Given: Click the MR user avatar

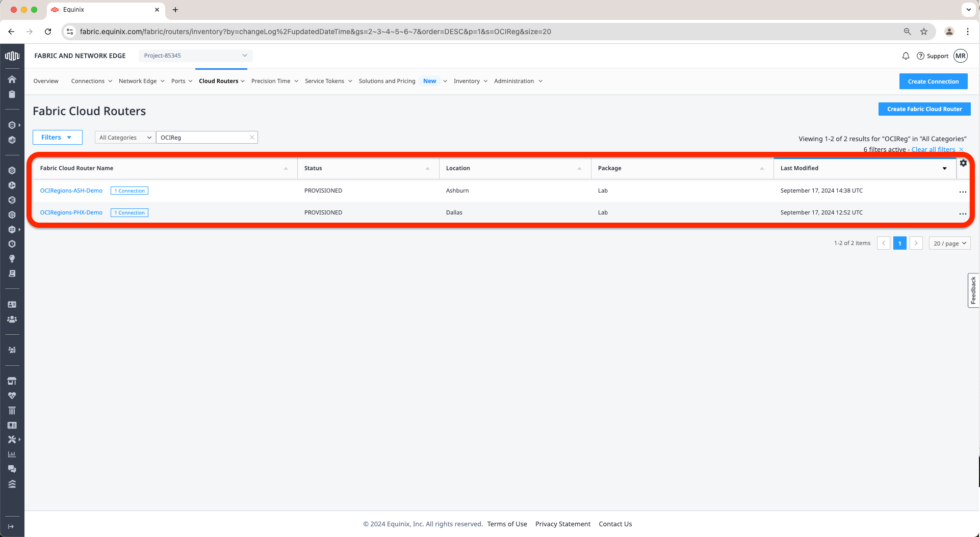Looking at the screenshot, I should pyautogui.click(x=961, y=56).
